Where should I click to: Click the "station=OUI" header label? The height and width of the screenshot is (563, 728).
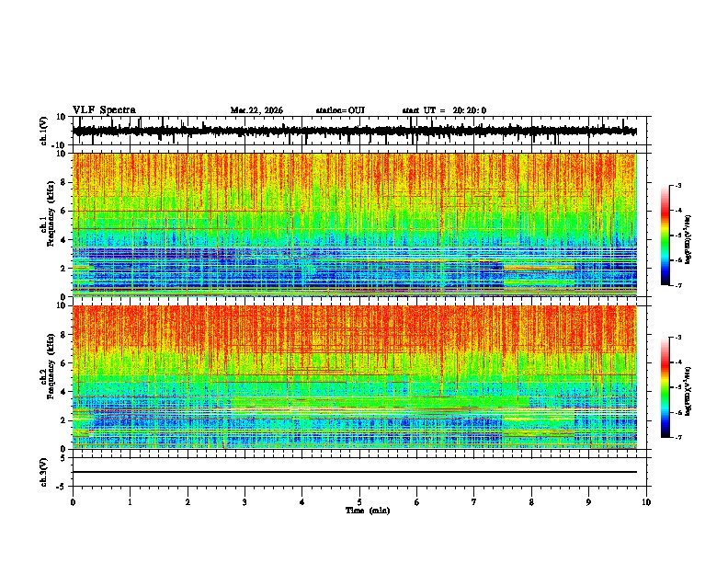pyautogui.click(x=340, y=110)
